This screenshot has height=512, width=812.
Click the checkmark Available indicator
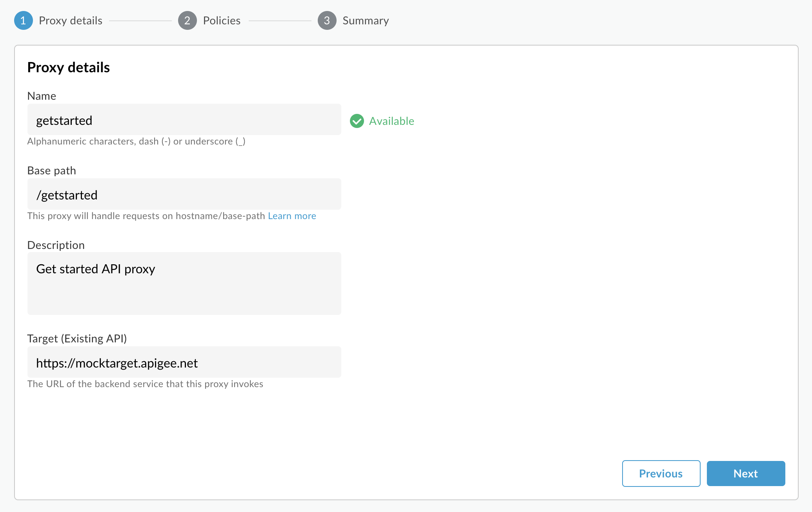[x=356, y=120]
